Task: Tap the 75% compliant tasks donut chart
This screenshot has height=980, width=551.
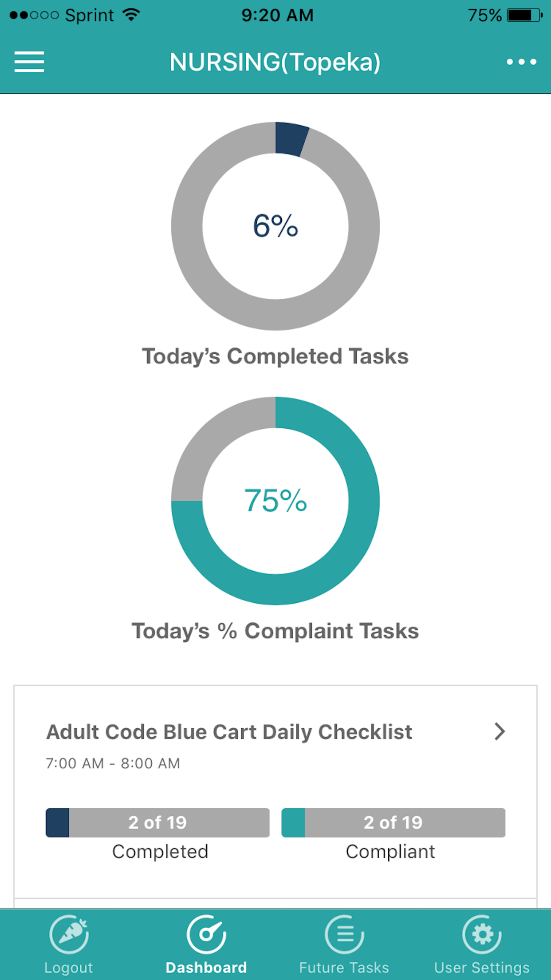Action: [275, 501]
